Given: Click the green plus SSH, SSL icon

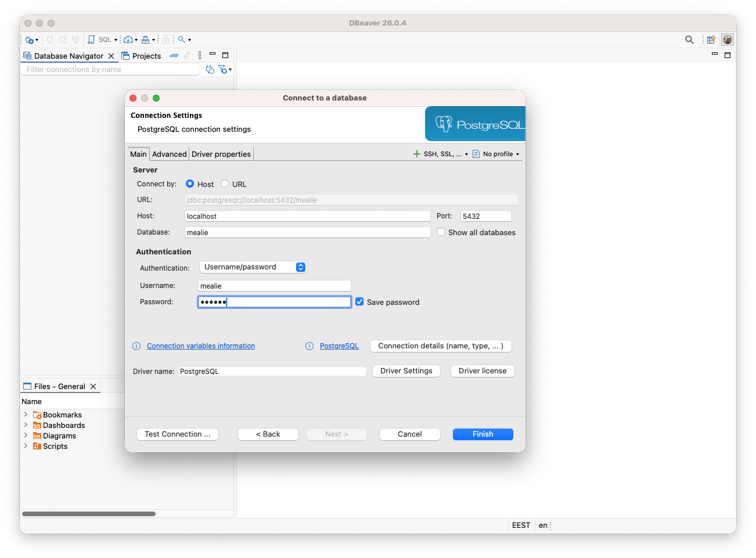Looking at the screenshot, I should click(x=416, y=154).
